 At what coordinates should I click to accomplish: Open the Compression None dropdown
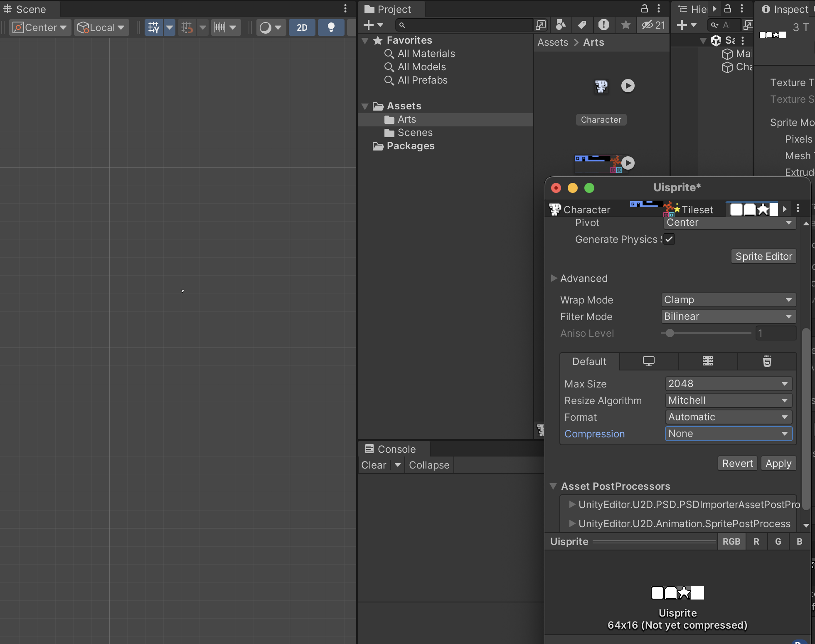(x=728, y=434)
